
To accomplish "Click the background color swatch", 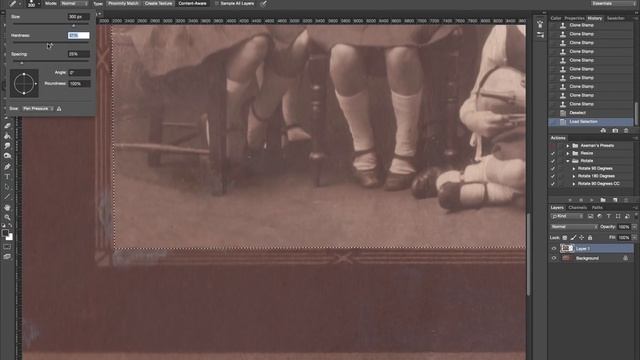I will tap(10, 237).
